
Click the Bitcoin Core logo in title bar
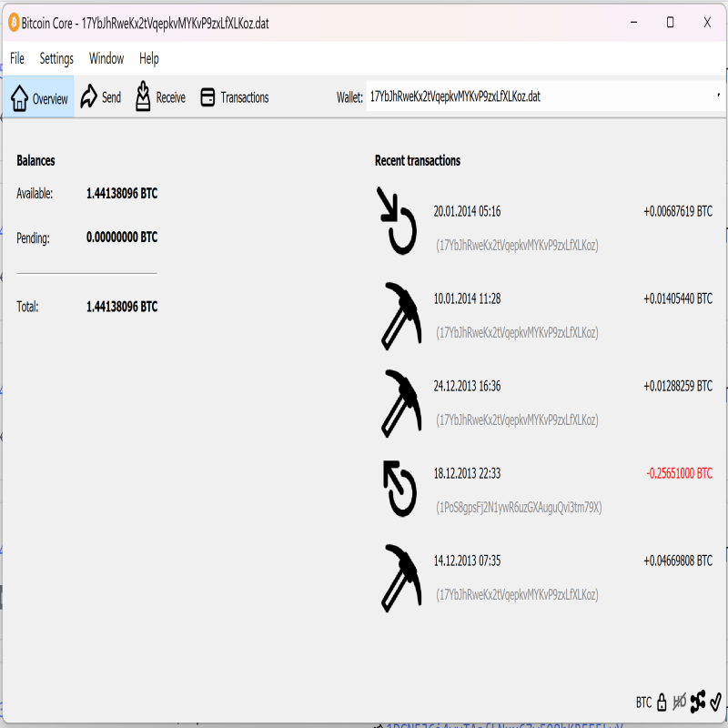point(14,22)
